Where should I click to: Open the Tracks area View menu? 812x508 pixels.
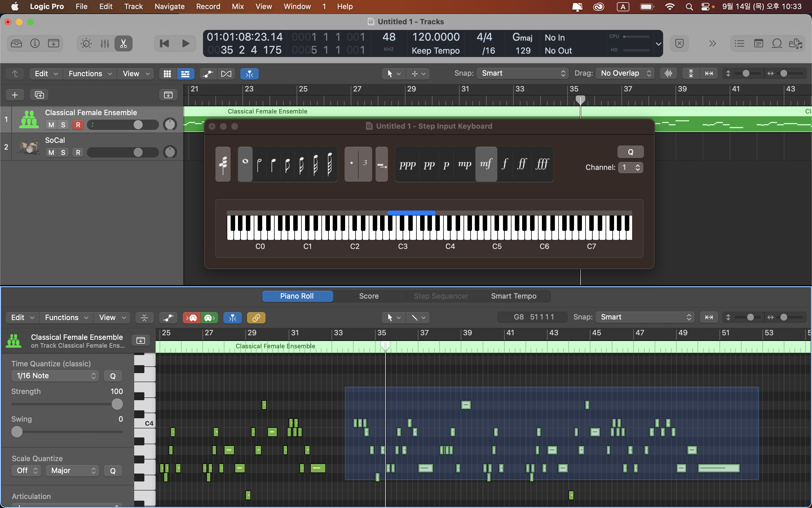click(x=136, y=74)
